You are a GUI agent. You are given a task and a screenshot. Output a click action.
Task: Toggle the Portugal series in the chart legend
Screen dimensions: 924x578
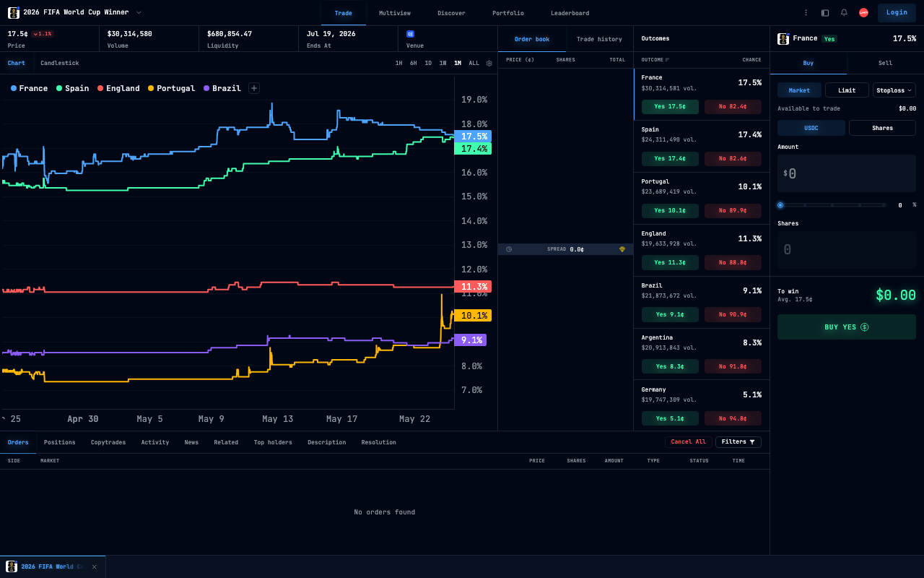[x=171, y=88]
